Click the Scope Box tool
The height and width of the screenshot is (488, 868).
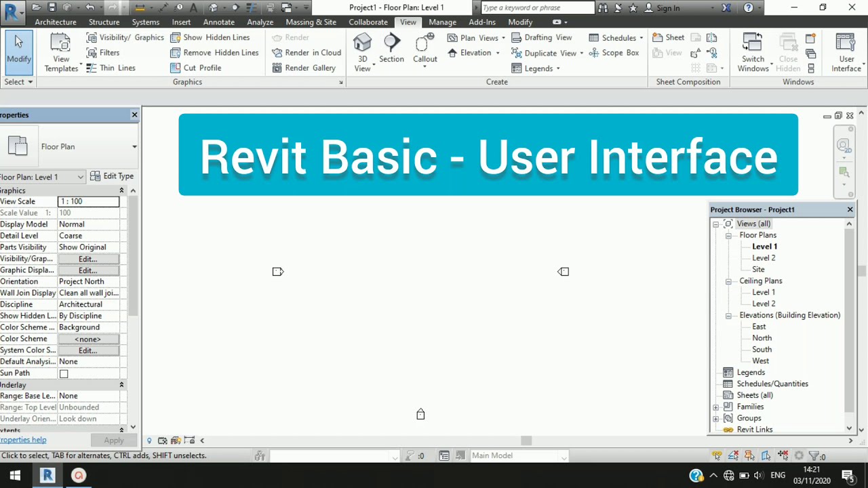(614, 53)
